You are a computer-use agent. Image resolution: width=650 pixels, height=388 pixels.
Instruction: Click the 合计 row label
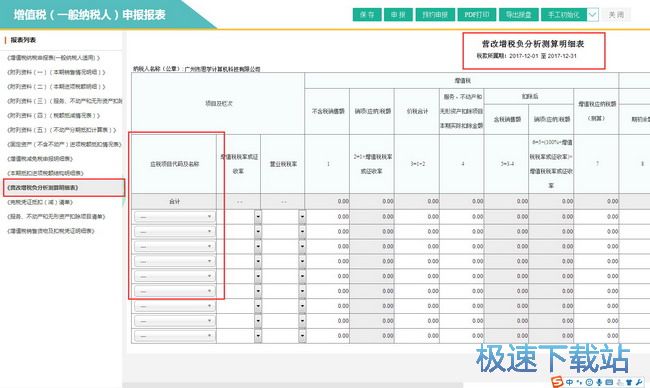tap(175, 201)
